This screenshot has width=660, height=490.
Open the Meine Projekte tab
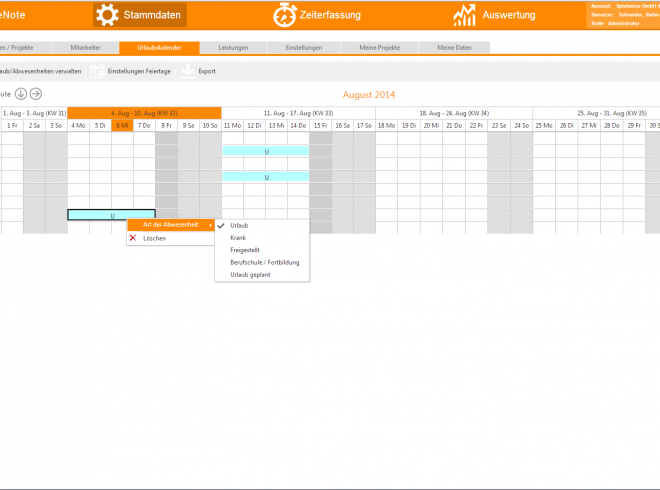(379, 48)
